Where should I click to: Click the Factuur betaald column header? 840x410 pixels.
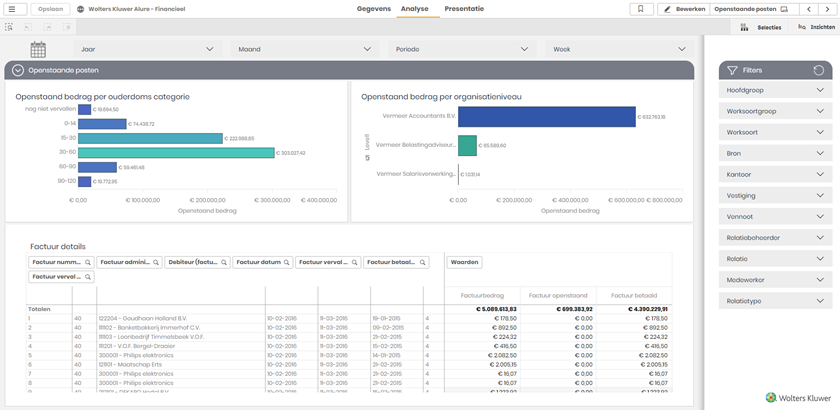(634, 295)
